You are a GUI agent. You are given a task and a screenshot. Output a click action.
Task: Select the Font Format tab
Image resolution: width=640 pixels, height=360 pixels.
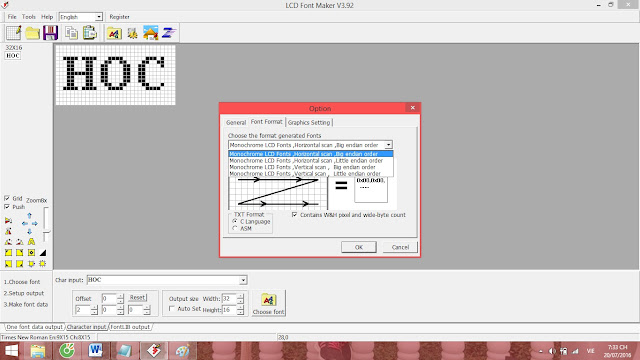coord(267,122)
